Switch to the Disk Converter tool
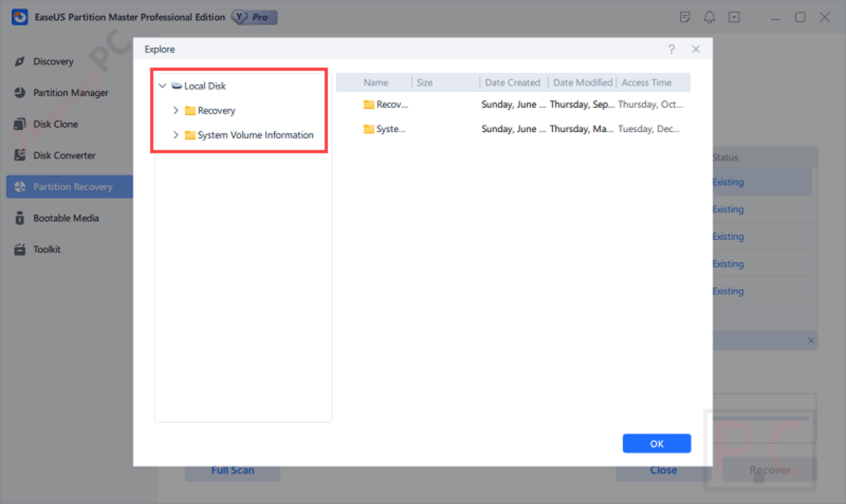Image resolution: width=846 pixels, height=504 pixels. click(64, 155)
